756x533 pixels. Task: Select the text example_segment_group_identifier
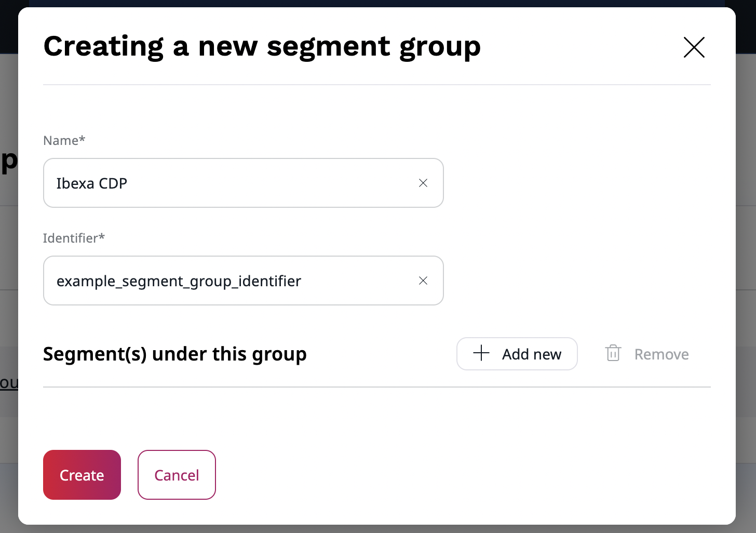point(179,281)
